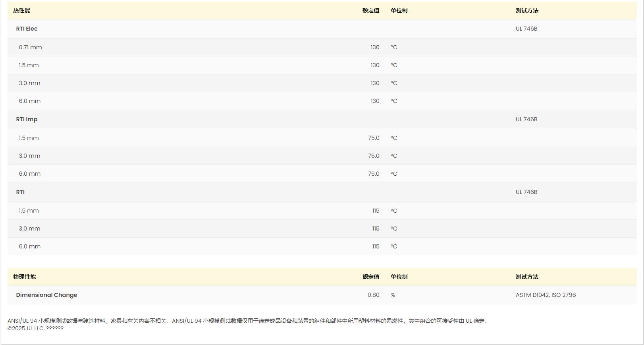
Task: Click the ©2025 UL LLC copyright text
Action: [x=35, y=328]
